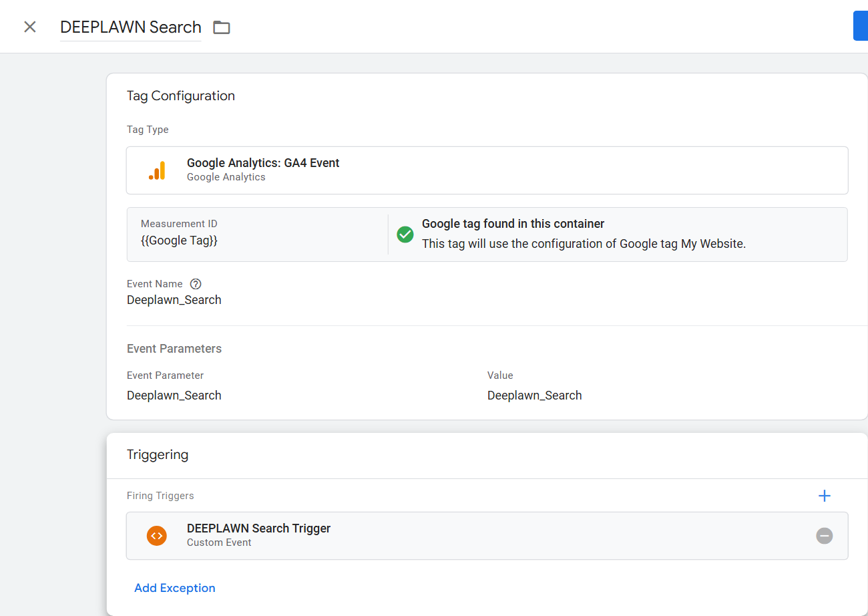Open the DEEPLAWN Search Trigger row

coord(487,536)
